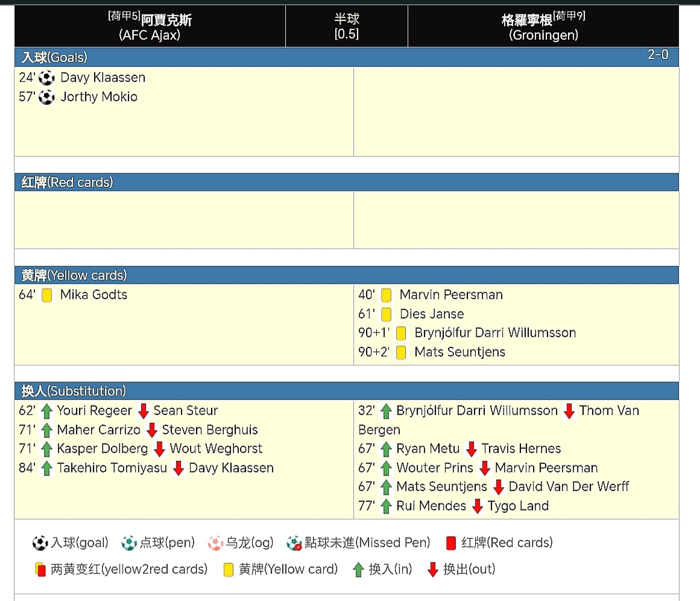This screenshot has width=700, height=601.
Task: Click the red out-arrow beside Davy Klaassen substitution
Action: click(178, 468)
